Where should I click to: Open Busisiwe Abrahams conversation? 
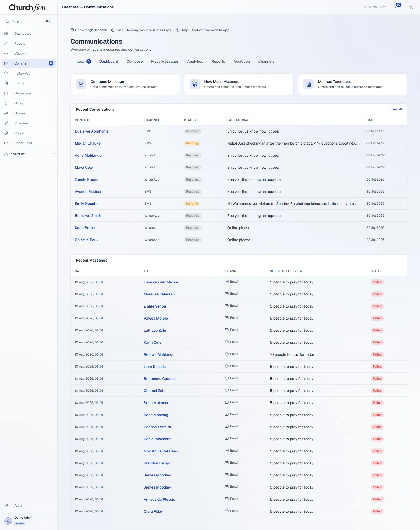[92, 131]
